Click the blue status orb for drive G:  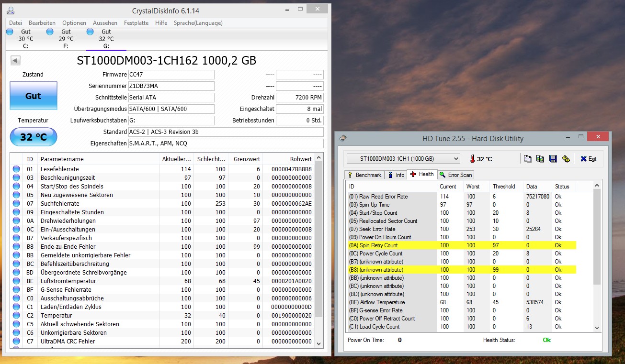tap(91, 32)
